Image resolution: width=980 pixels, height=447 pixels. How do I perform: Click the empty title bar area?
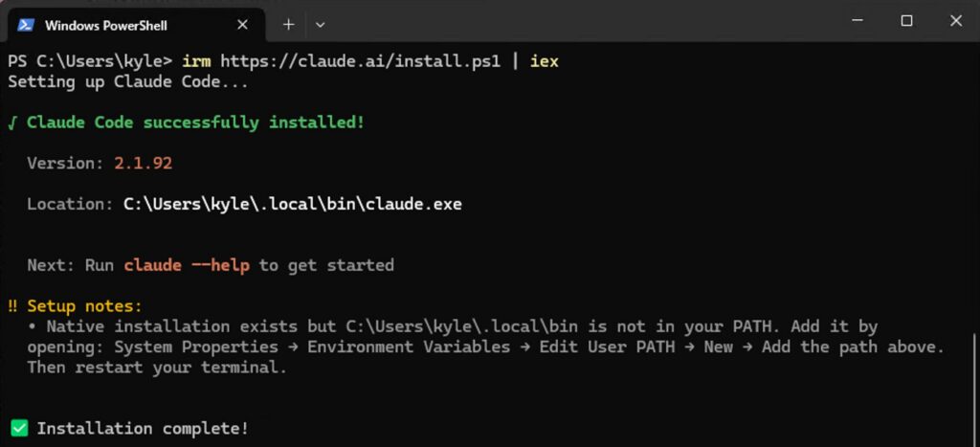pos(574,21)
